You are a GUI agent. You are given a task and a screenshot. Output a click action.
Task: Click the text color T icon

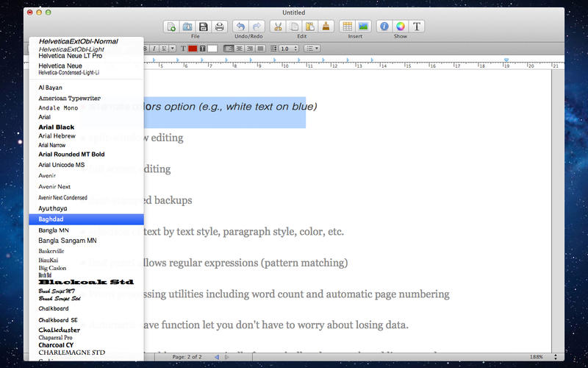click(183, 49)
